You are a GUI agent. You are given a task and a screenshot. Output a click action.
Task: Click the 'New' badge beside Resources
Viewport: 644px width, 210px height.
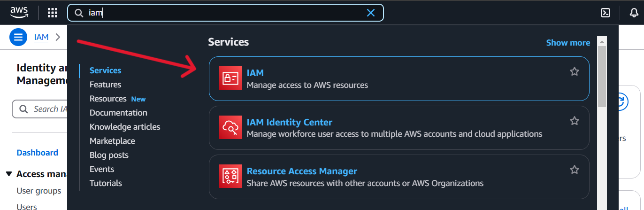click(138, 99)
